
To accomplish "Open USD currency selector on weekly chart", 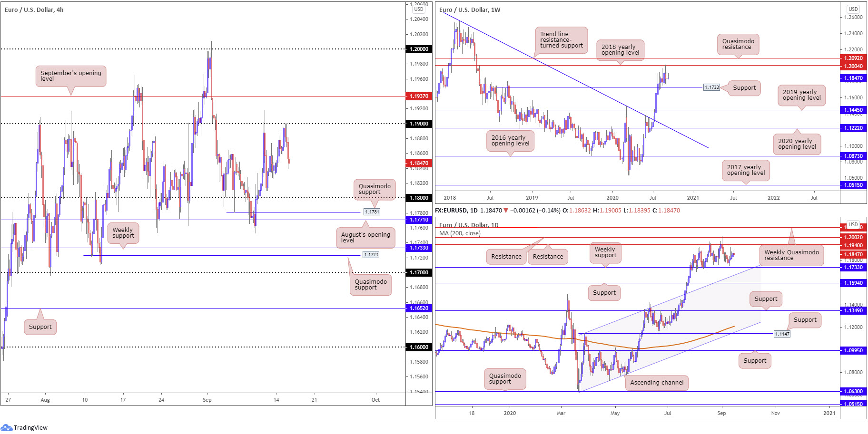I will (x=853, y=9).
